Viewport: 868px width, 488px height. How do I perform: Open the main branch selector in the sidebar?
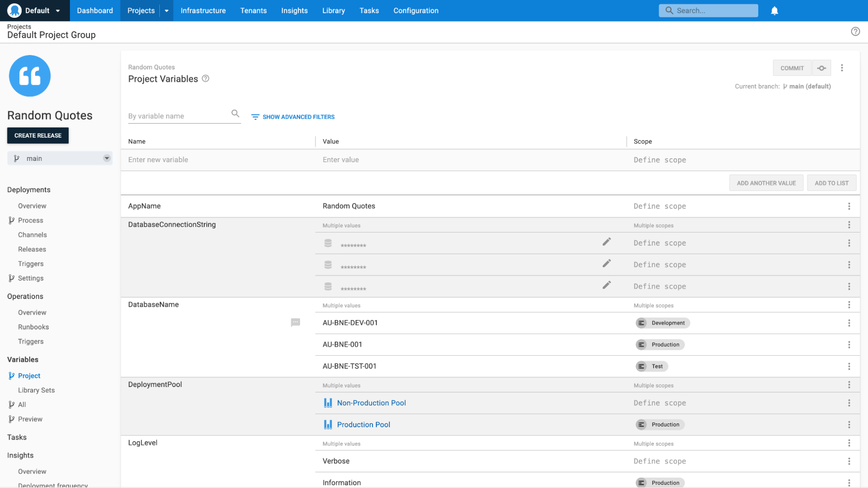pyautogui.click(x=59, y=158)
